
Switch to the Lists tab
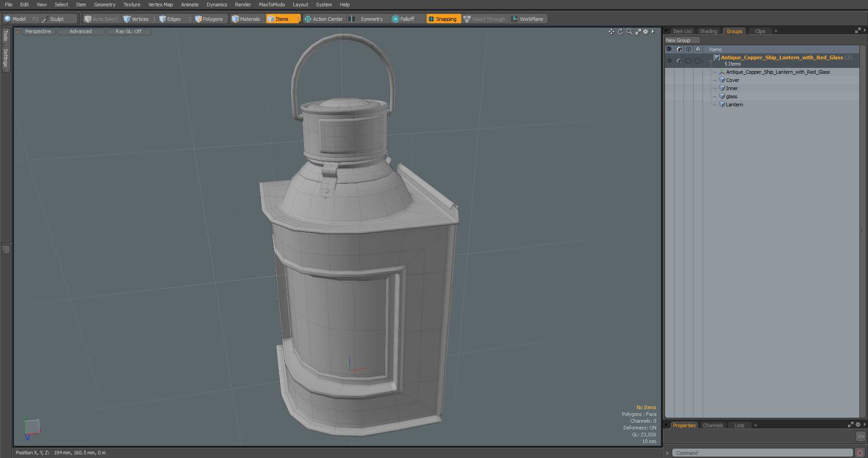739,425
